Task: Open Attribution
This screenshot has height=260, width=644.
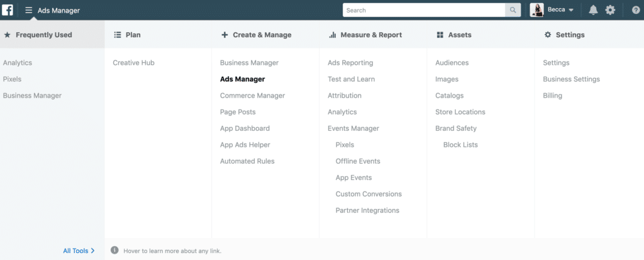Action: (345, 96)
